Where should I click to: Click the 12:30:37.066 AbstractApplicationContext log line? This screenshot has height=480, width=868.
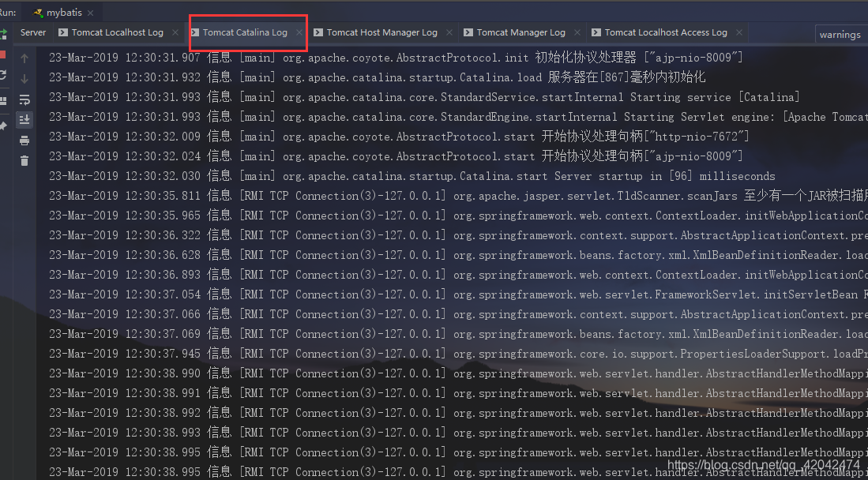pos(458,314)
